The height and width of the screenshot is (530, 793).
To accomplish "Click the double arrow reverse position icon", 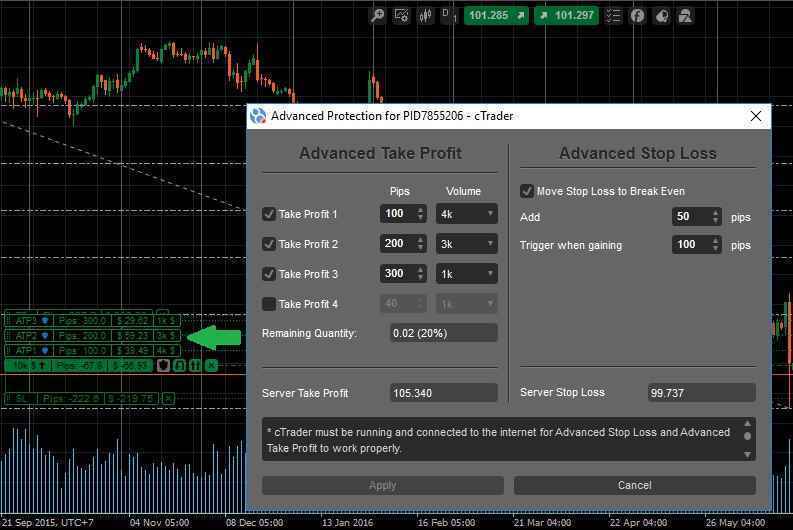I will 194,366.
